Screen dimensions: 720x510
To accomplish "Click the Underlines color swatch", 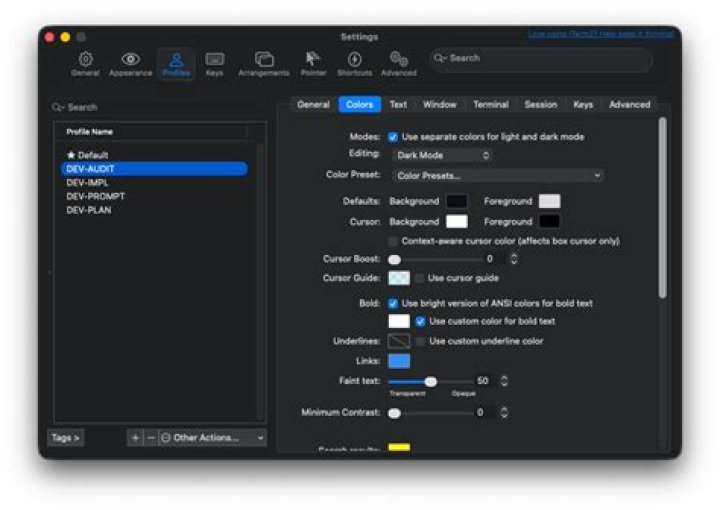I will pos(399,341).
